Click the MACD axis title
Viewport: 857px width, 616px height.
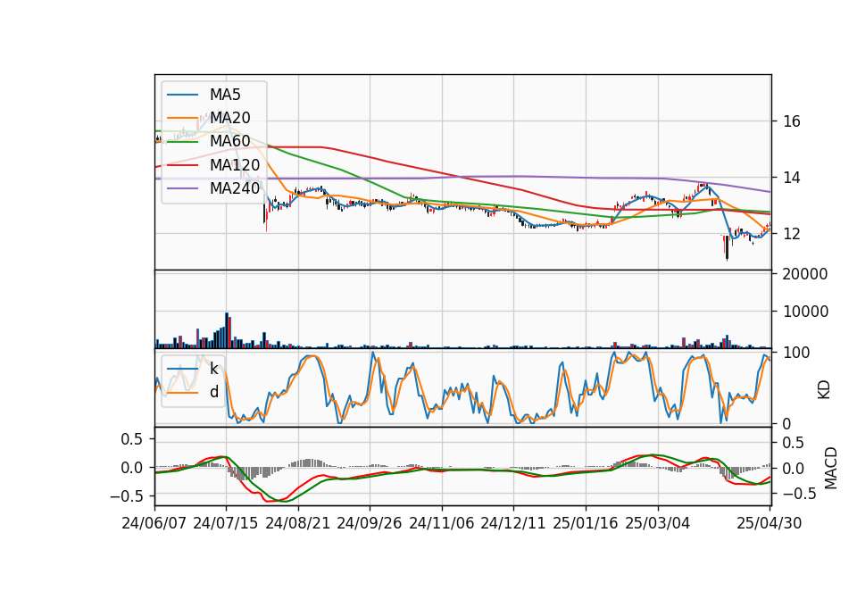tap(831, 468)
